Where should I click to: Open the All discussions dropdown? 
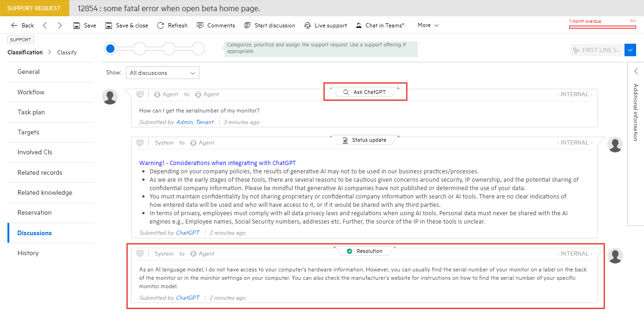[162, 73]
